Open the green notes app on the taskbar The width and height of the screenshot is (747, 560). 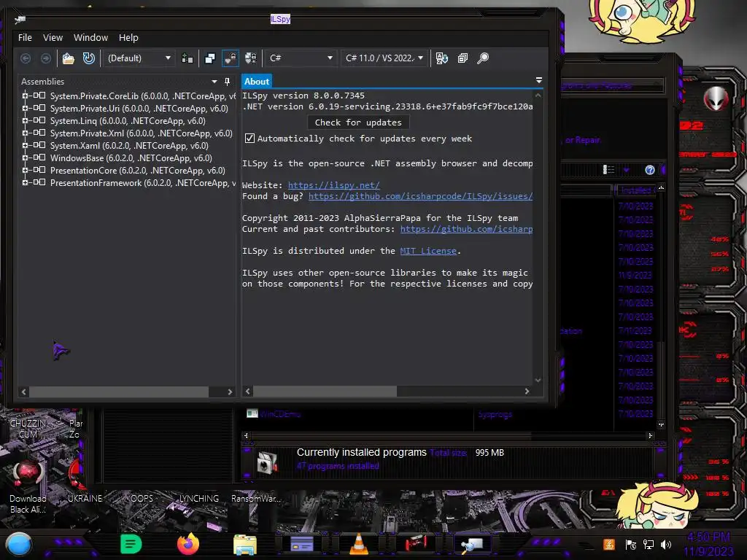pyautogui.click(x=131, y=544)
